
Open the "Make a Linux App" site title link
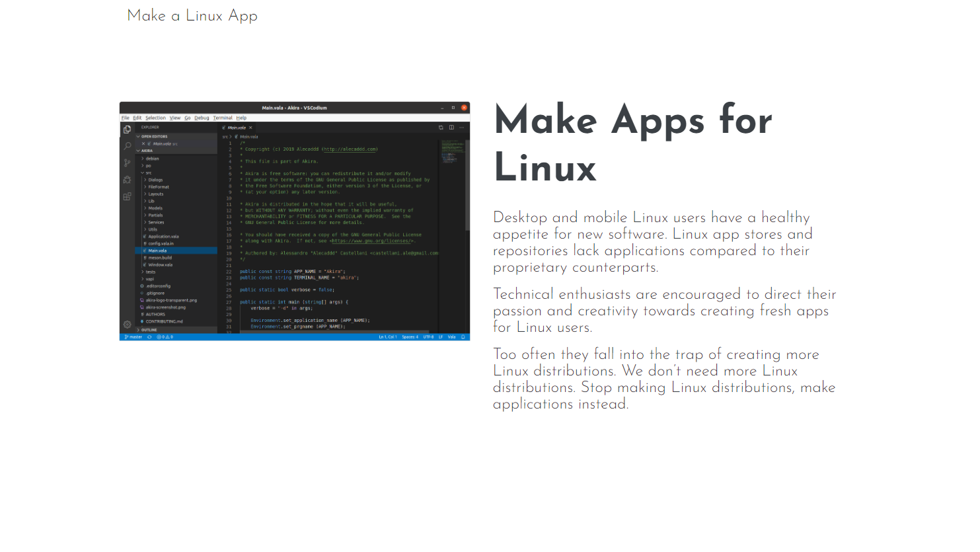[x=192, y=16]
